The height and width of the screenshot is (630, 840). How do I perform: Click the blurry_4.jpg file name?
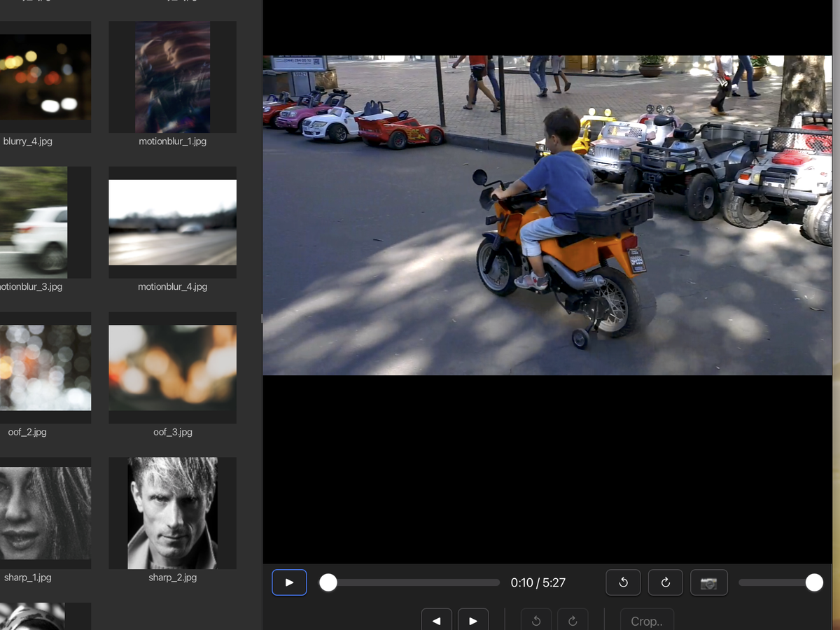coord(27,141)
